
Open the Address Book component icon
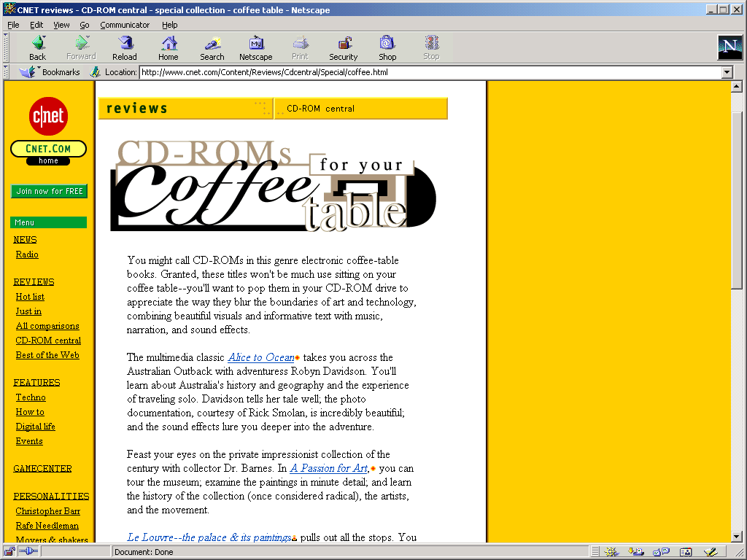click(x=686, y=552)
